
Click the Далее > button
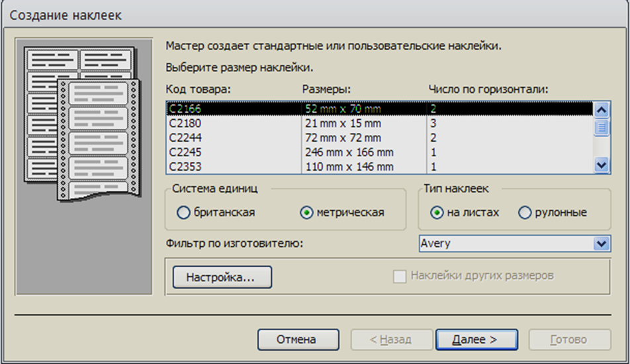pyautogui.click(x=476, y=340)
